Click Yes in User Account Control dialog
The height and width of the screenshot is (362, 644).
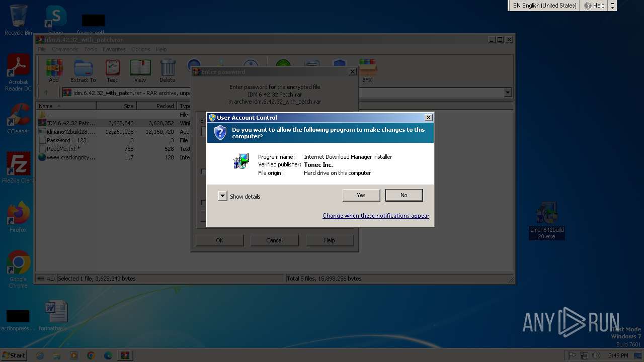[x=361, y=195]
